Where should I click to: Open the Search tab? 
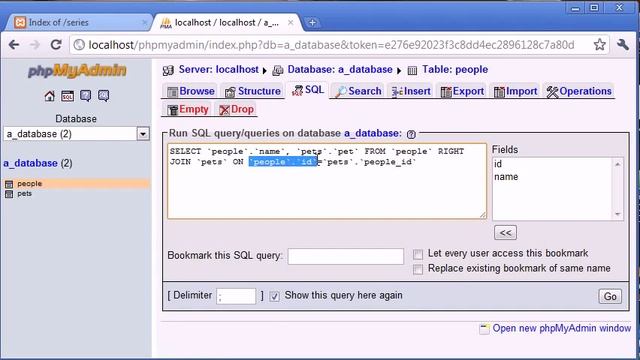(x=358, y=91)
